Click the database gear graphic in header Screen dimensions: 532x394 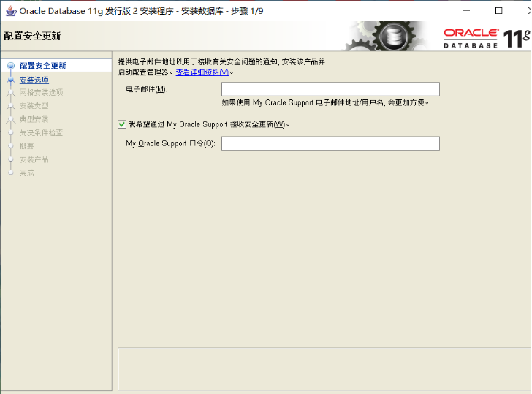pyautogui.click(x=385, y=37)
